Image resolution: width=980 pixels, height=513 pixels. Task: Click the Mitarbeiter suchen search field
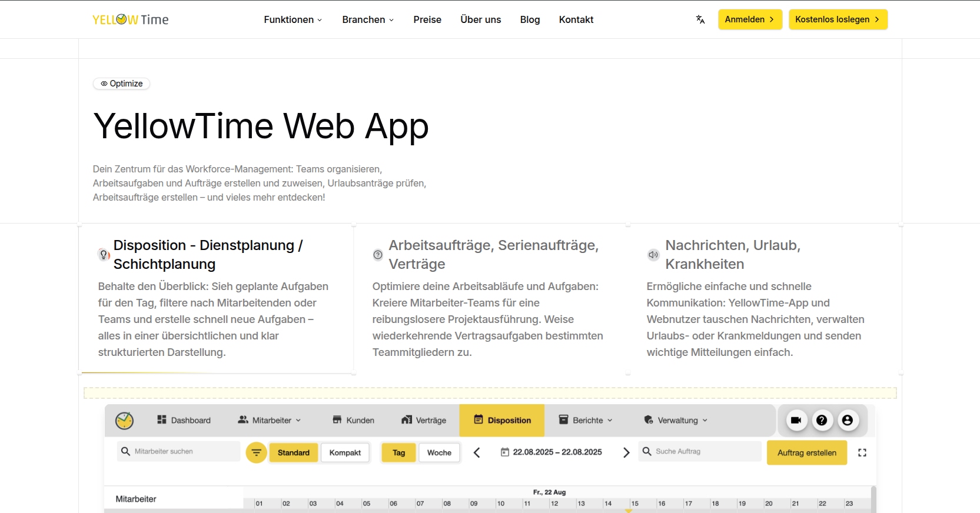pyautogui.click(x=178, y=451)
